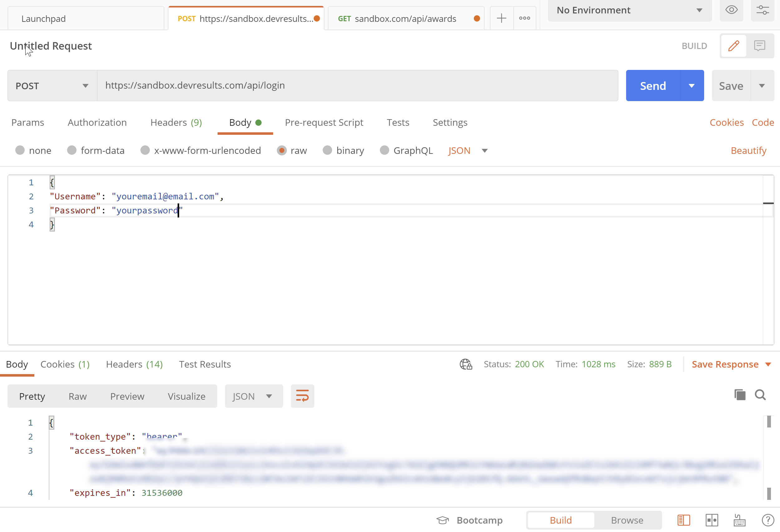
Task: Click the pencil edit mode icon
Action: coord(734,46)
